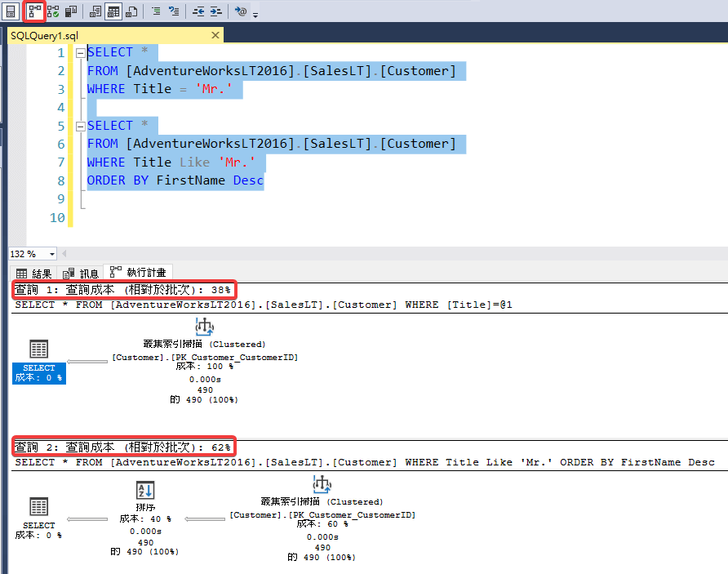The image size is (728, 574).
Task: Collapse the second SELECT block at line 5
Action: (80, 127)
